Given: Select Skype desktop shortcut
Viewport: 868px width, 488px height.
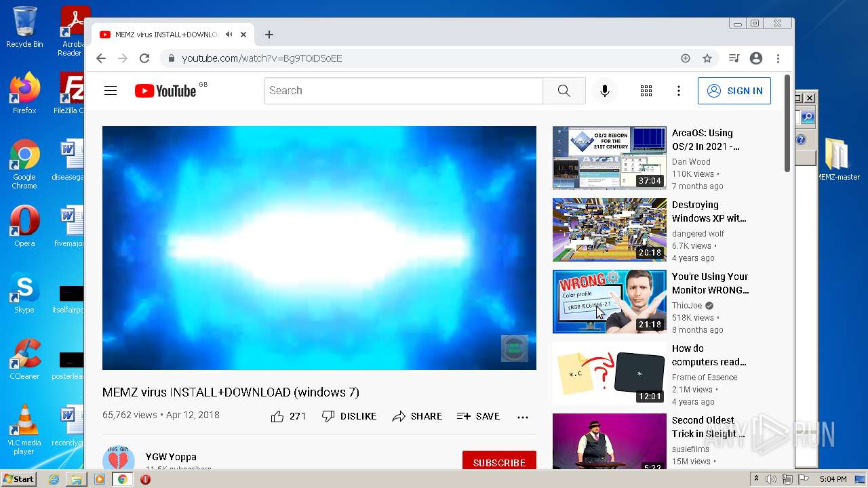Looking at the screenshot, I should pyautogui.click(x=24, y=293).
